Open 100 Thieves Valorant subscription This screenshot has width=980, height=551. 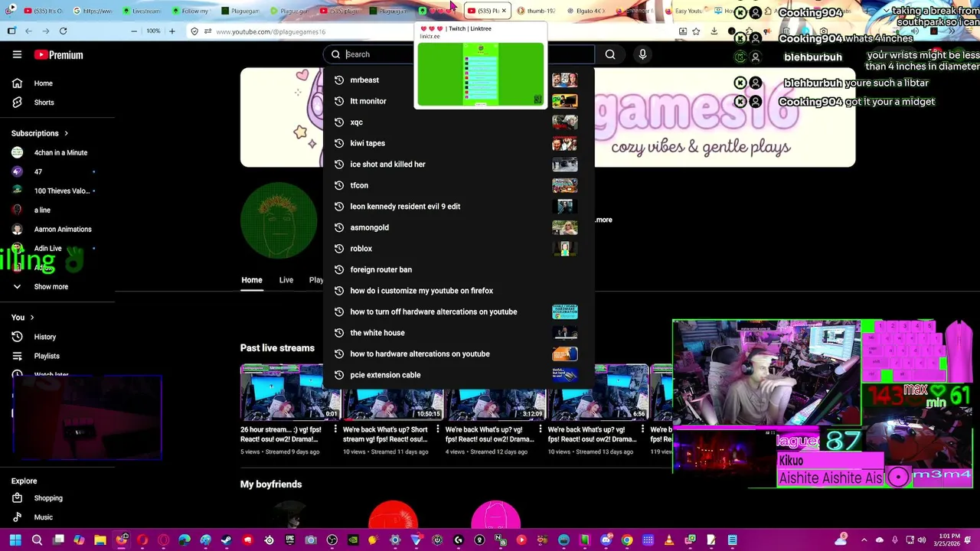[51, 191]
